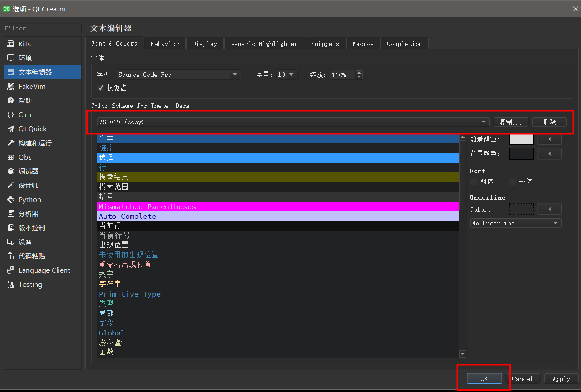Click the 文本编辑器 sidebar icon
This screenshot has height=392, width=581.
[11, 72]
